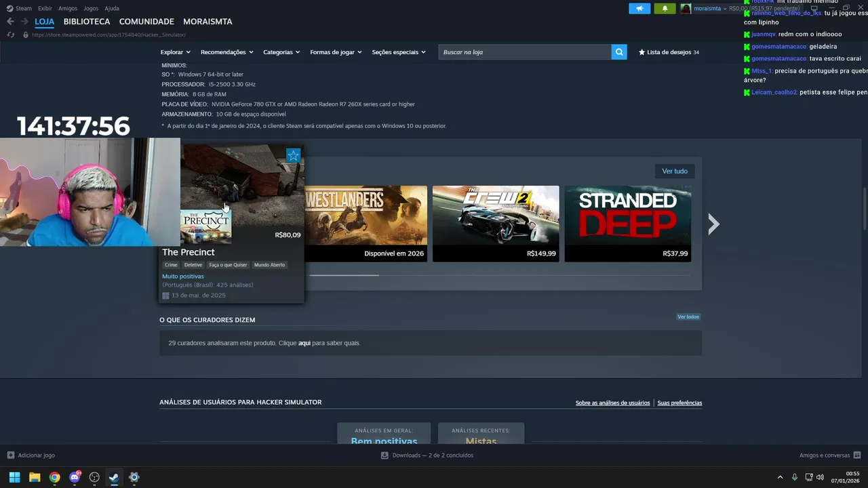This screenshot has width=868, height=488.
Task: Open Amigos e conversas chat icon
Action: (857, 455)
